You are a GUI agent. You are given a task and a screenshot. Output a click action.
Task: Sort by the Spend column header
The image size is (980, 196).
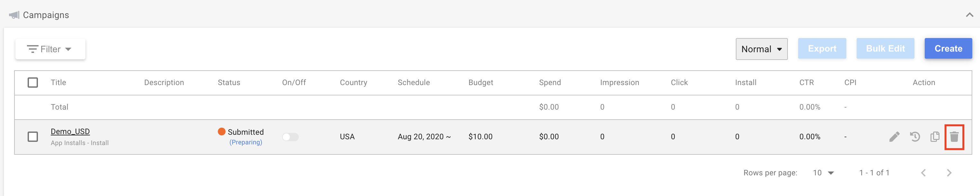tap(550, 83)
